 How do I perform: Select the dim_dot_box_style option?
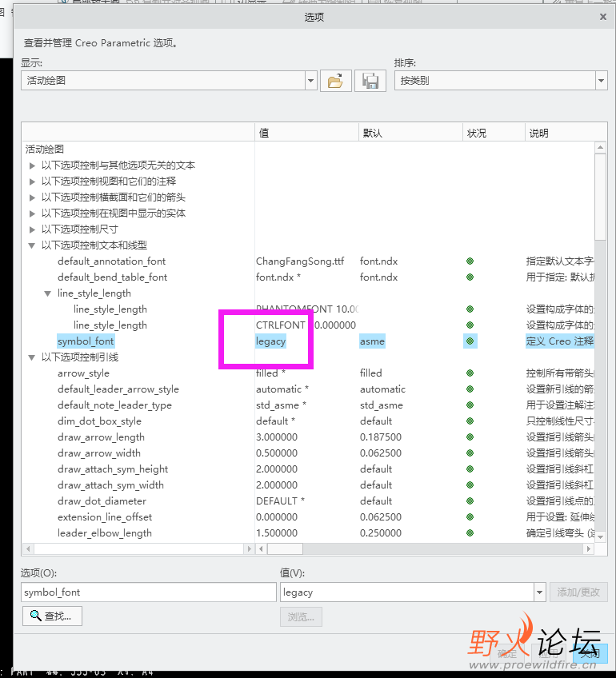coord(99,421)
